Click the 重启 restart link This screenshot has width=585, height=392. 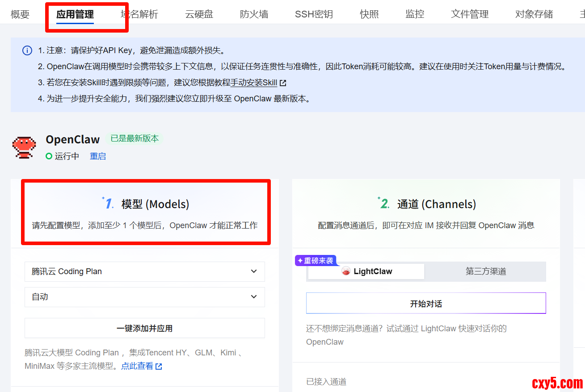click(98, 156)
